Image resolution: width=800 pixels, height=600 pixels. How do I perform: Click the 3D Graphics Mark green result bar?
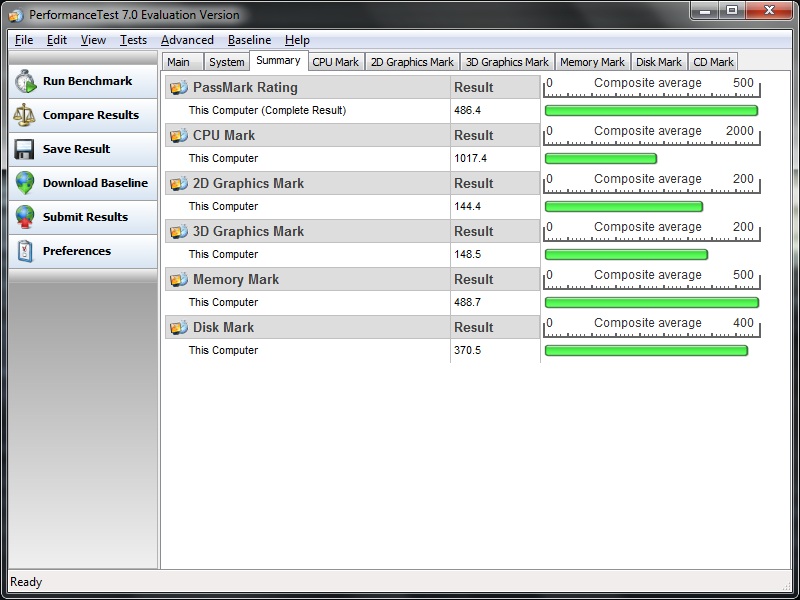627,255
